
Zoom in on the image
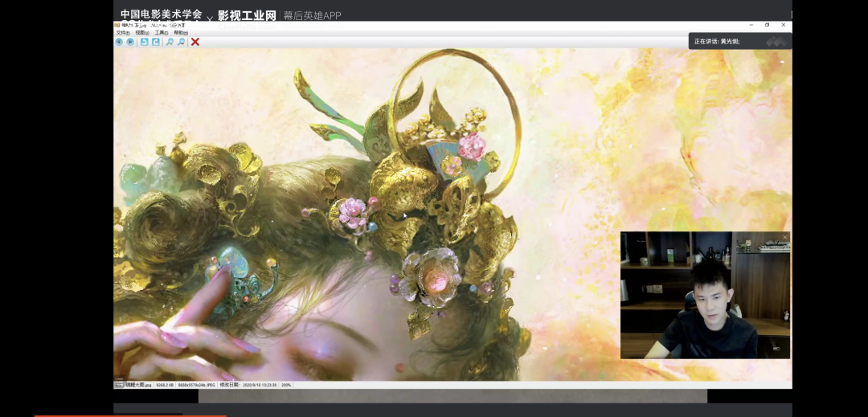click(x=170, y=42)
